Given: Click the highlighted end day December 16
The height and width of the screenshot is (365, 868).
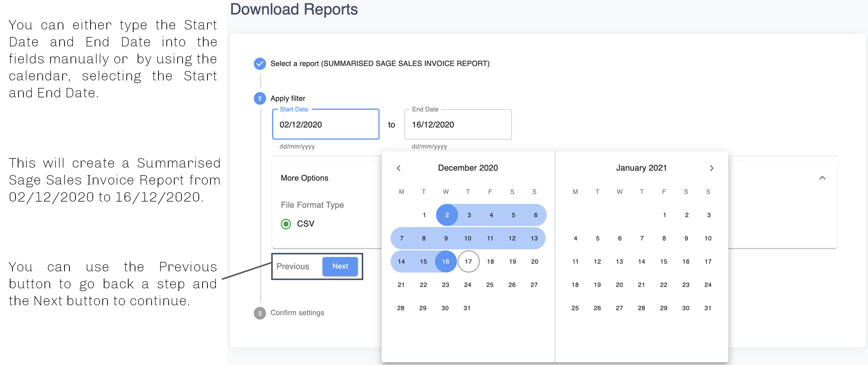Looking at the screenshot, I should click(446, 262).
